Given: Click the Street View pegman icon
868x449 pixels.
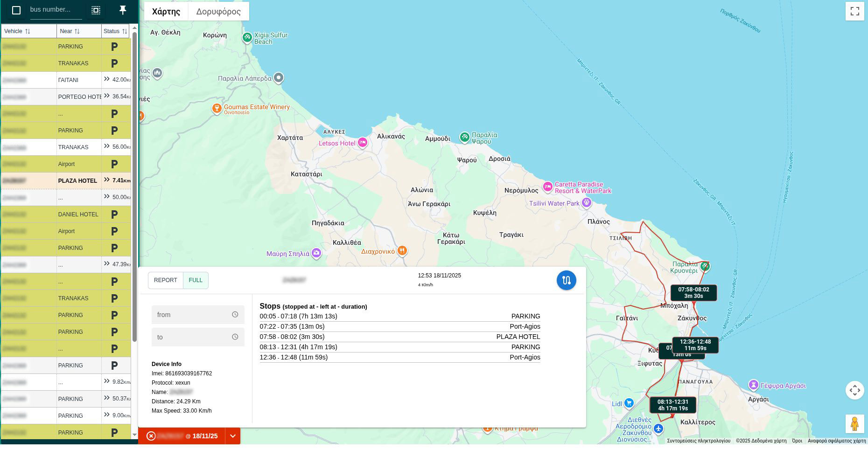Looking at the screenshot, I should [x=855, y=424].
